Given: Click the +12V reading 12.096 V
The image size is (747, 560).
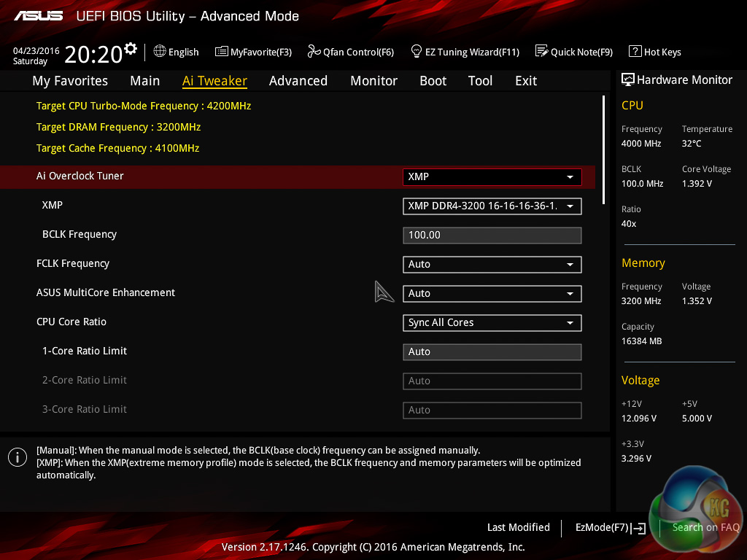Looking at the screenshot, I should click(x=639, y=418).
